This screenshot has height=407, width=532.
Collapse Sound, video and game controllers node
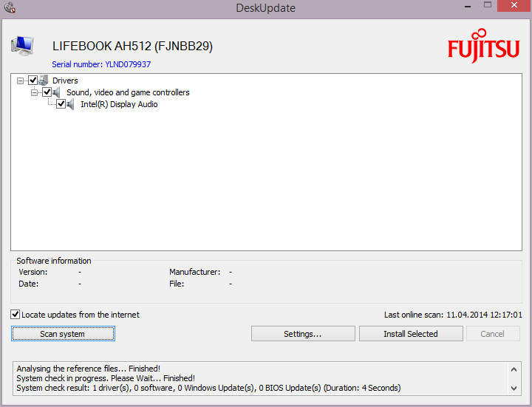pyautogui.click(x=34, y=92)
